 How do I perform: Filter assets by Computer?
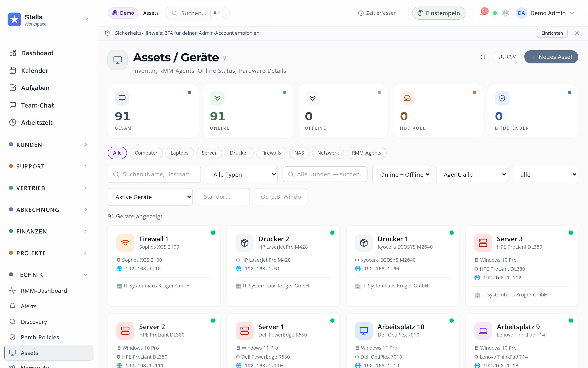coord(146,153)
